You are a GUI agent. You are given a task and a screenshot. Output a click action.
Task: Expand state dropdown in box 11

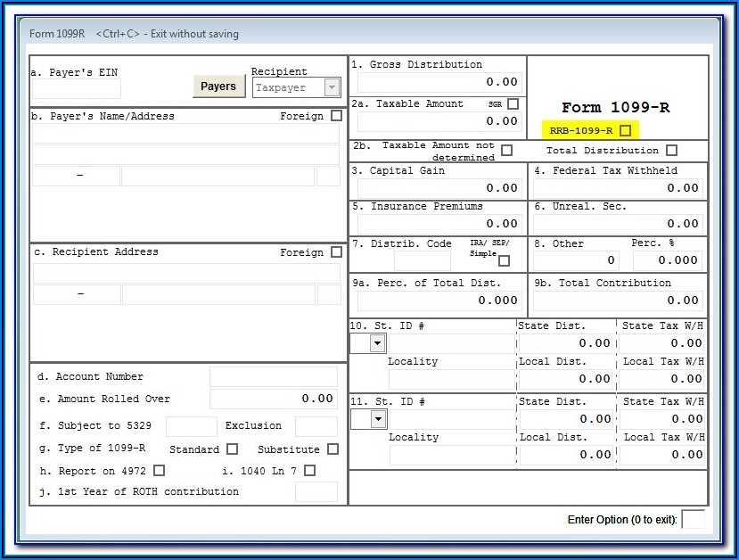coord(377,419)
